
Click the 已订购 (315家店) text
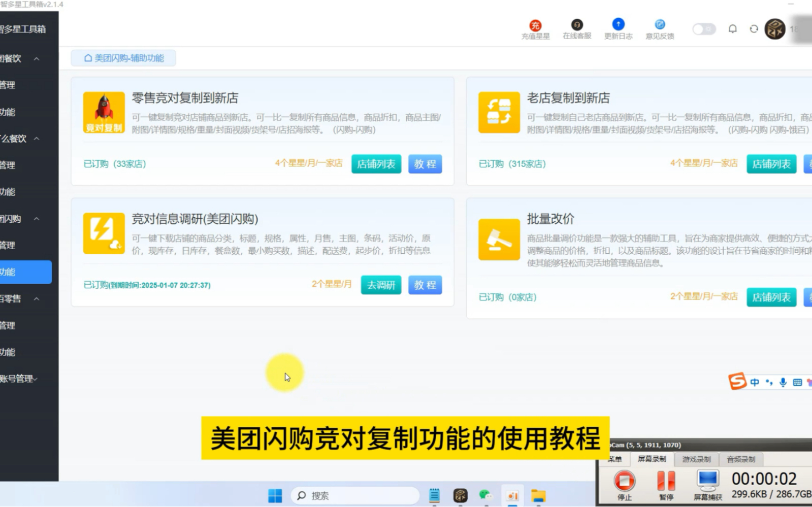[x=512, y=164]
